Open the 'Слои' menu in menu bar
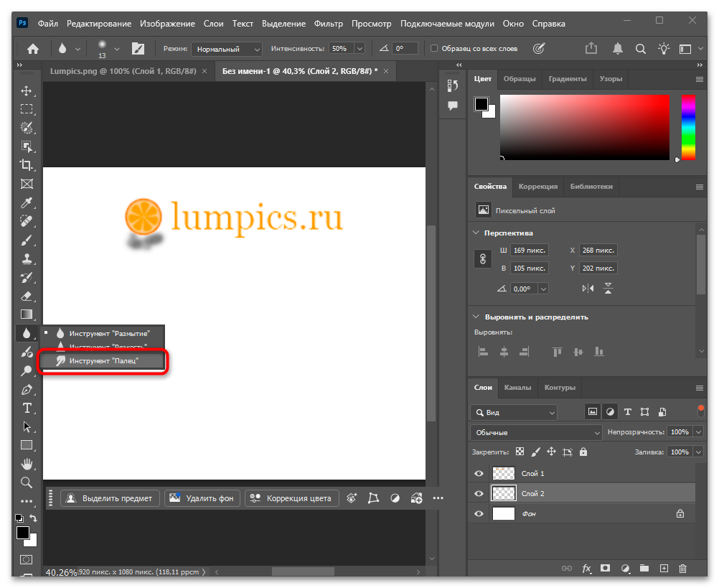The width and height of the screenshot is (719, 588). (213, 24)
